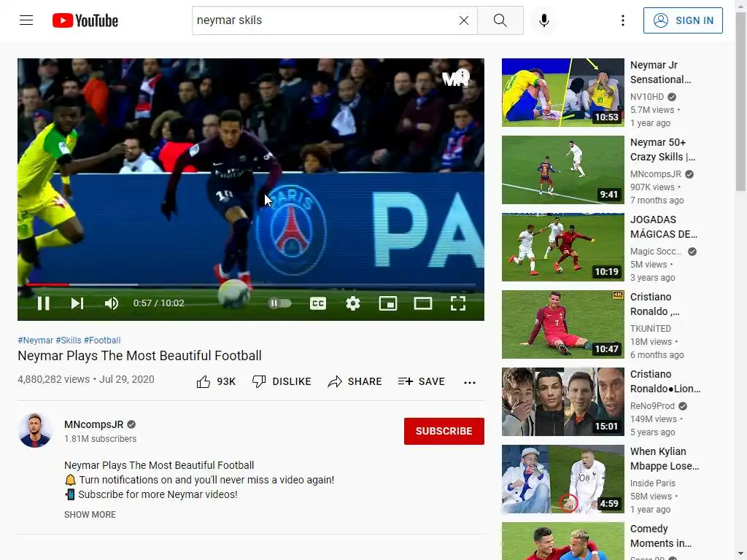This screenshot has height=560, width=747.
Task: Open NV10HD channel name
Action: pyautogui.click(x=647, y=97)
